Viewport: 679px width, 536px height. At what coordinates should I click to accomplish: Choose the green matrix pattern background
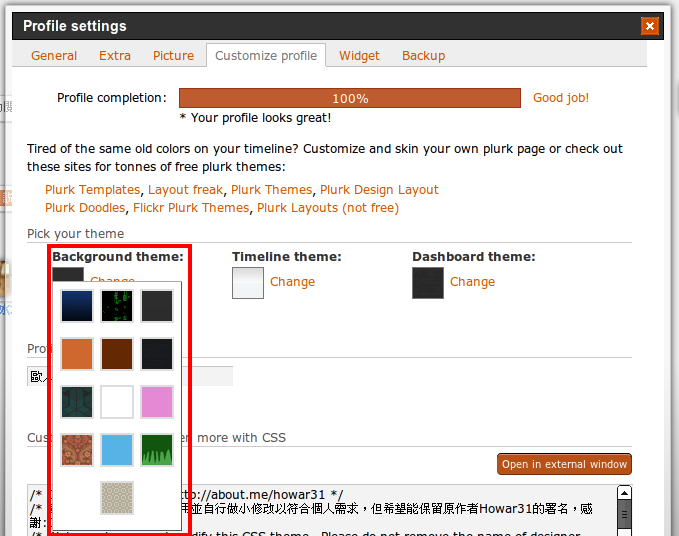[117, 306]
